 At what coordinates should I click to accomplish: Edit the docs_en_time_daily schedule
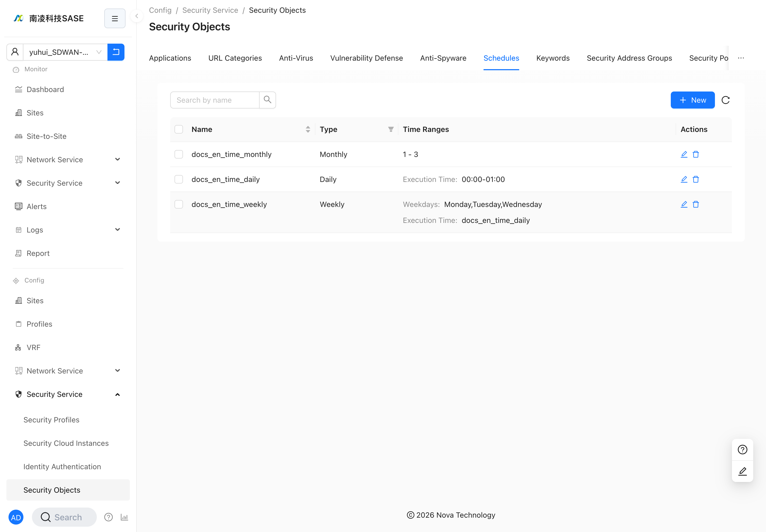pyautogui.click(x=684, y=179)
